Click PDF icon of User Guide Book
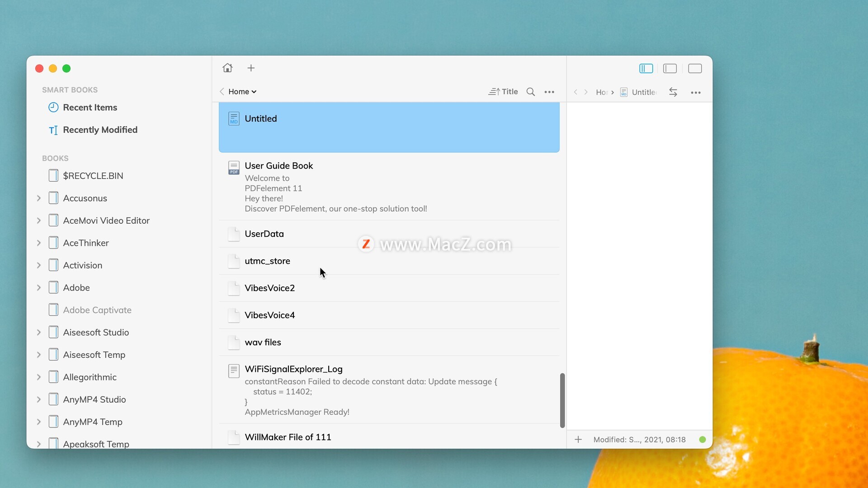Screen dimensions: 868x488 pyautogui.click(x=234, y=168)
